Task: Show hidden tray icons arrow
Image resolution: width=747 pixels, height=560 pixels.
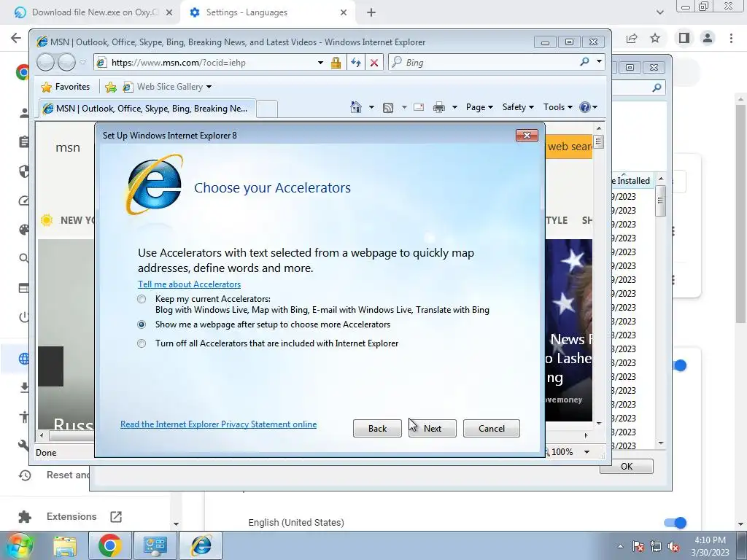Action: point(620,547)
